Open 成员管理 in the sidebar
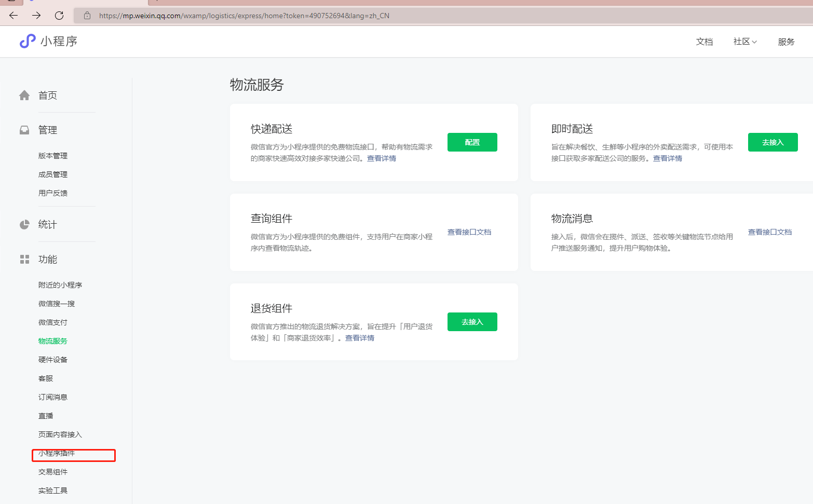 coord(53,174)
